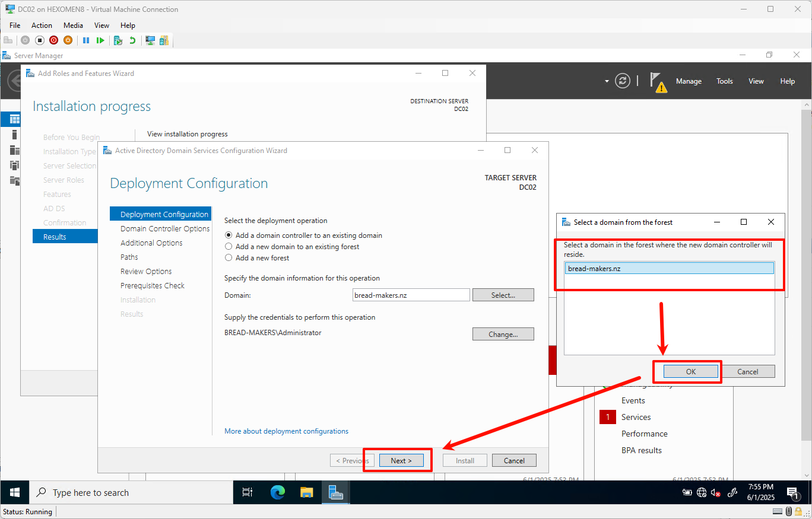Screen dimensions: 812x519
Task: Open the dropdown arrow beside the refresh icon
Action: pyautogui.click(x=607, y=81)
